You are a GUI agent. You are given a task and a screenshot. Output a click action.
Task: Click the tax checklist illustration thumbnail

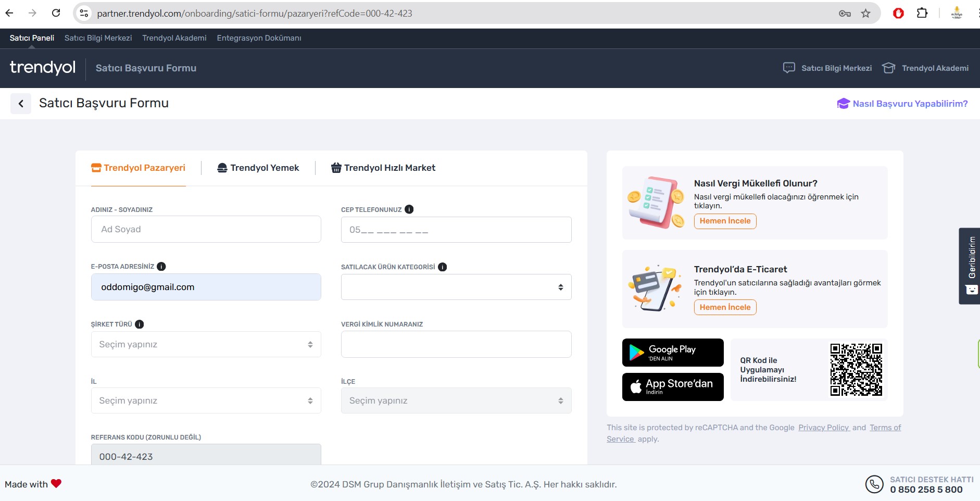[x=657, y=203]
